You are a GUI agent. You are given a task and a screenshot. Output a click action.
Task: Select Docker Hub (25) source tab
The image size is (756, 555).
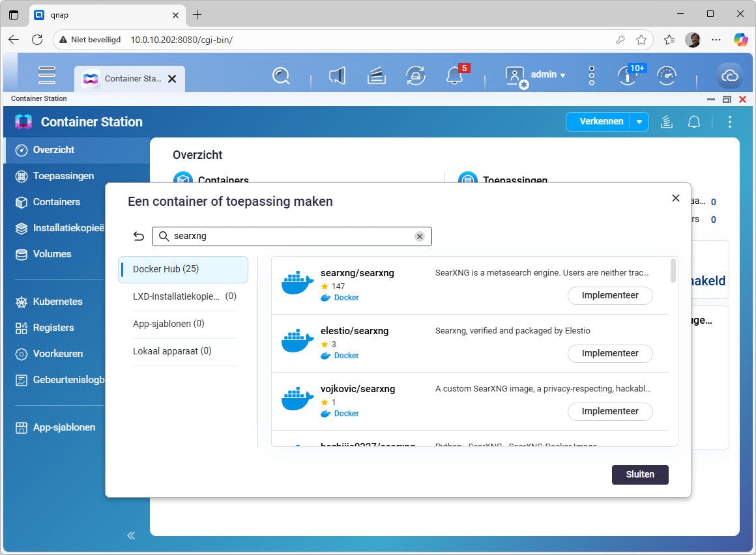(x=183, y=269)
